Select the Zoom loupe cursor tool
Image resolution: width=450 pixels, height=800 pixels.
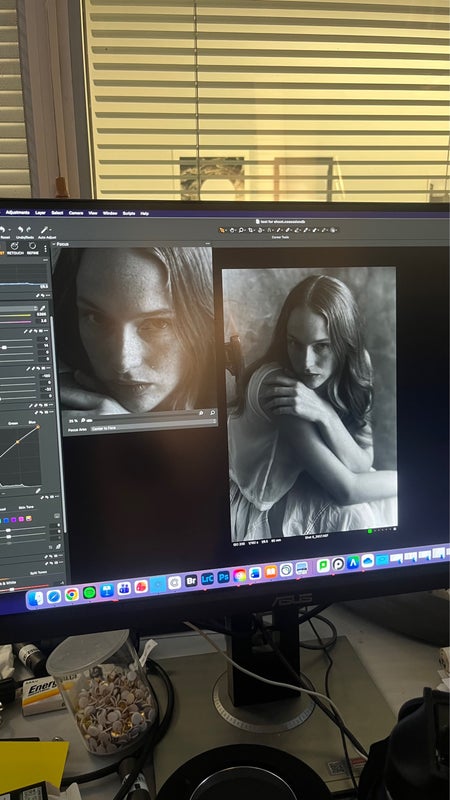241,230
